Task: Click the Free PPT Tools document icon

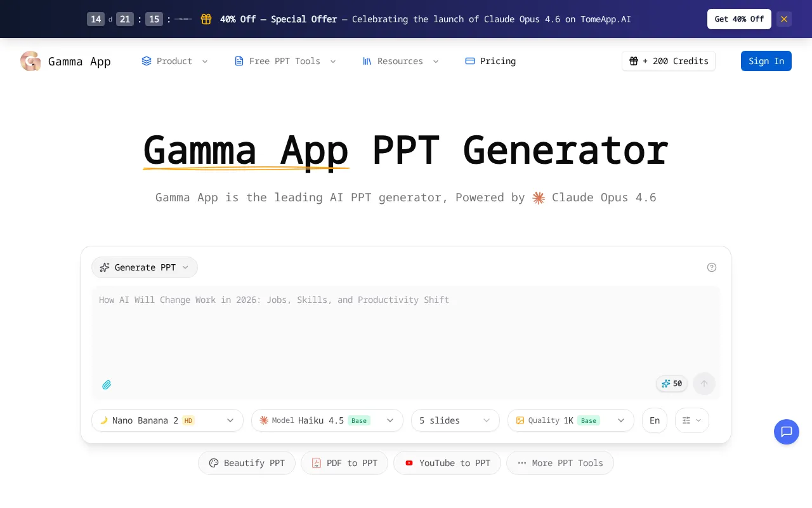Action: [x=239, y=61]
